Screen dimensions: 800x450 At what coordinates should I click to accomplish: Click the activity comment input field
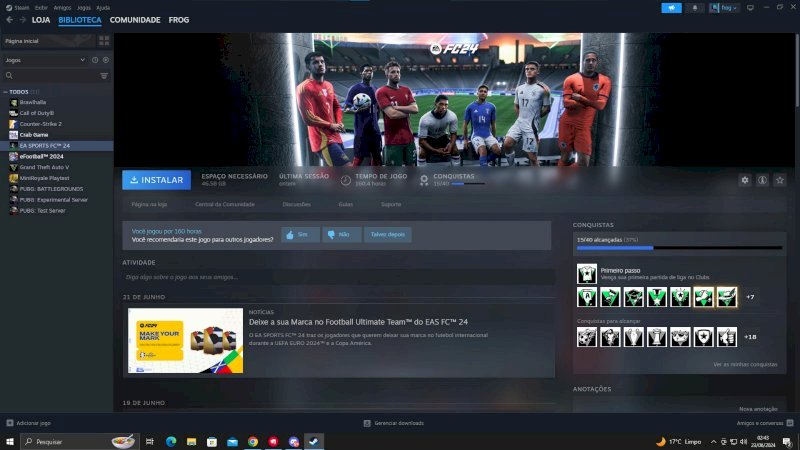338,277
